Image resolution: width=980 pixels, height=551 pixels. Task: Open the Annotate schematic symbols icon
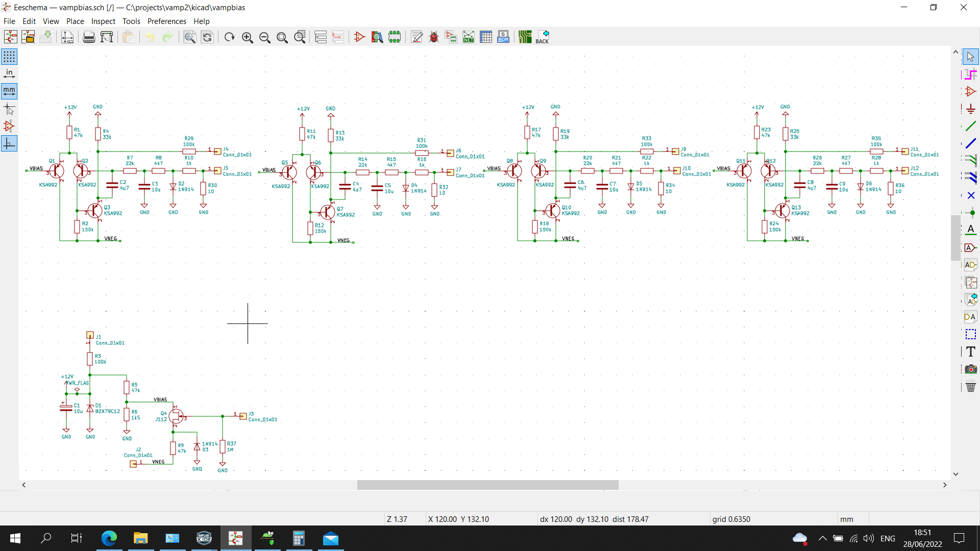(x=416, y=37)
